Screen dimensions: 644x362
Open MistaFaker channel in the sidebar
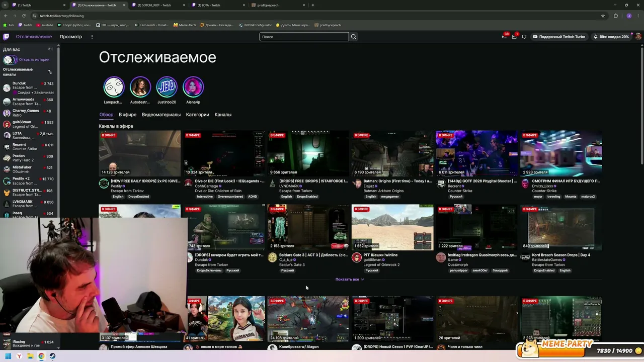(x=28, y=169)
